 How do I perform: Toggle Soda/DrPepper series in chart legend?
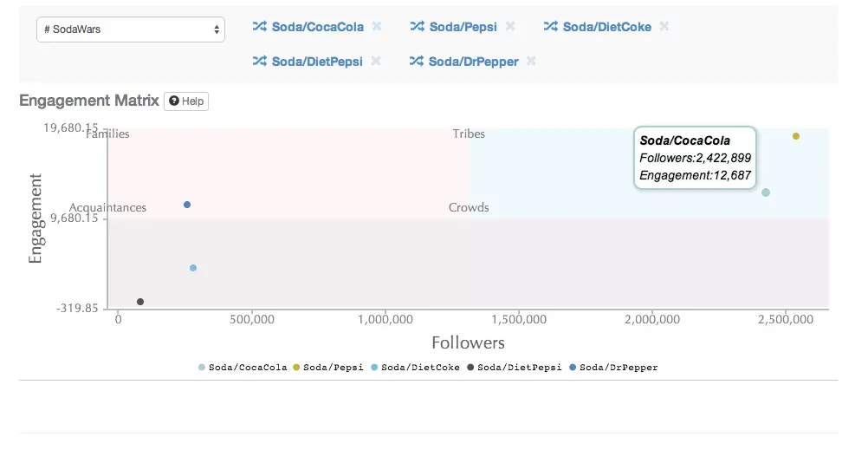pyautogui.click(x=613, y=368)
